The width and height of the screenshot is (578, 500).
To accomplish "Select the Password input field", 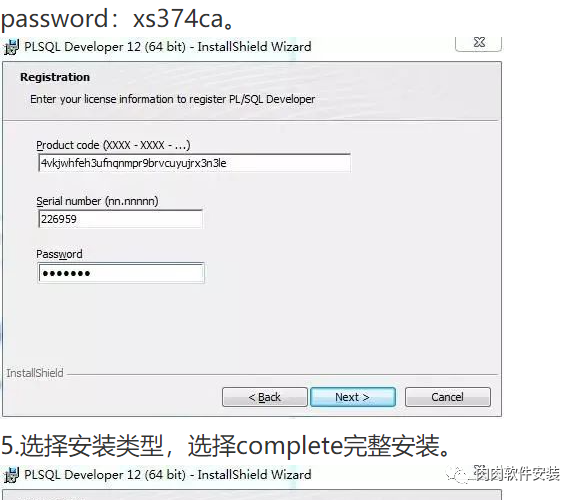I will (x=121, y=273).
